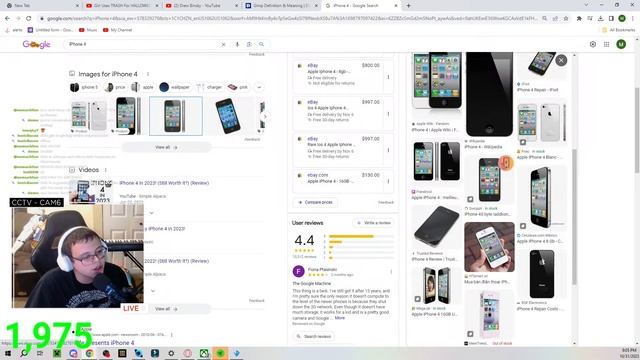Open the Videos section options menu
640x360 pixels.
(106, 170)
